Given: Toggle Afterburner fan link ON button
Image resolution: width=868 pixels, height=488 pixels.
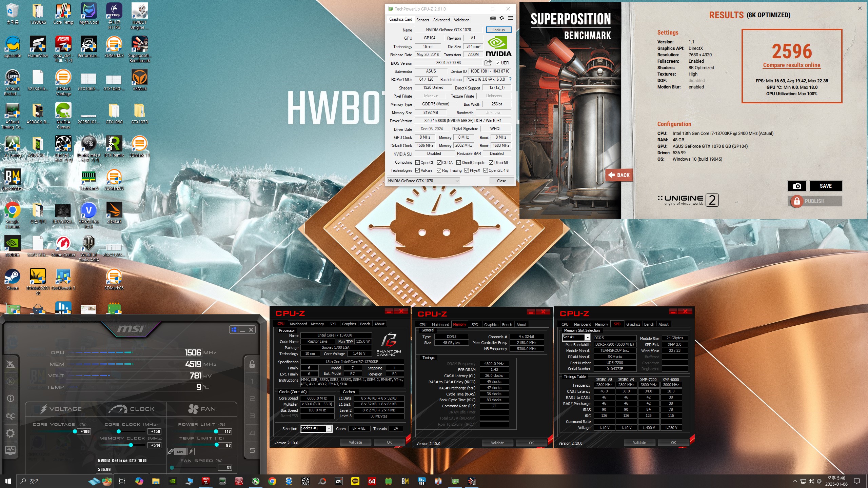Looking at the screenshot, I should tap(180, 451).
